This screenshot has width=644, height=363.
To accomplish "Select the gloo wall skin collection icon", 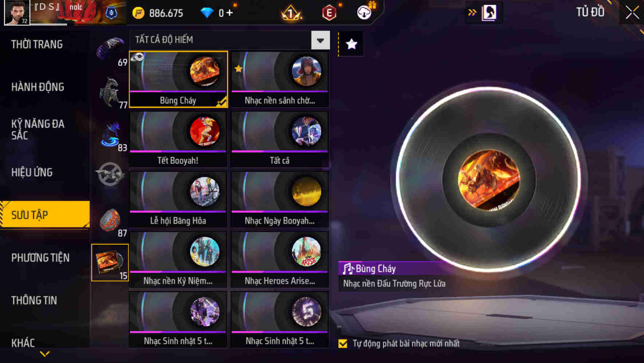I will (x=111, y=220).
